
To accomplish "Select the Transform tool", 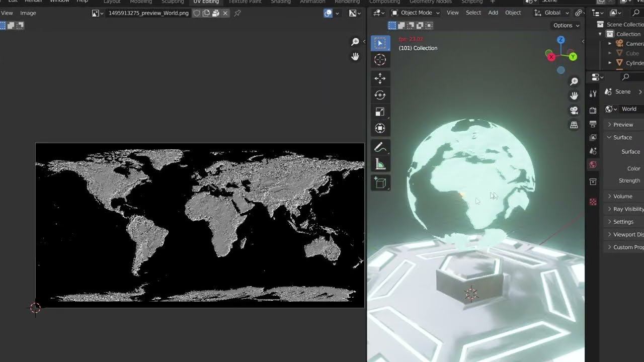I will click(x=380, y=128).
